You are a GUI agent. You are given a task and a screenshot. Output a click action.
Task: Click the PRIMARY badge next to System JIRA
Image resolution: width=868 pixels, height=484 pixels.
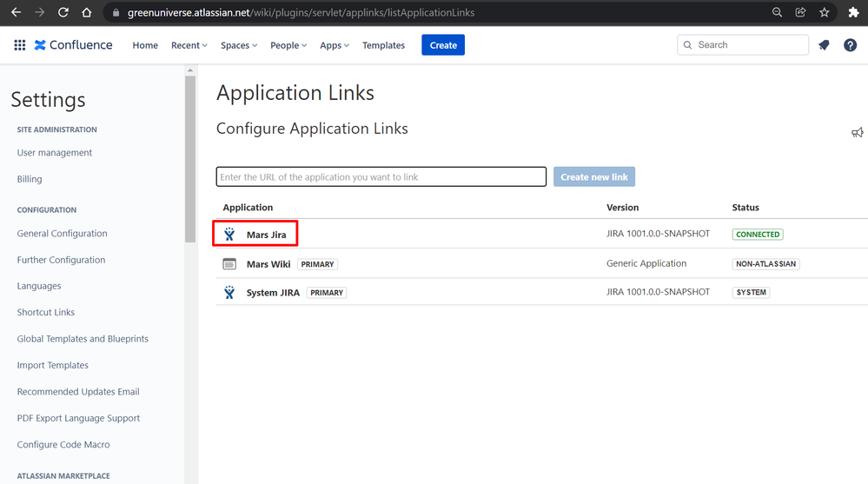point(327,292)
